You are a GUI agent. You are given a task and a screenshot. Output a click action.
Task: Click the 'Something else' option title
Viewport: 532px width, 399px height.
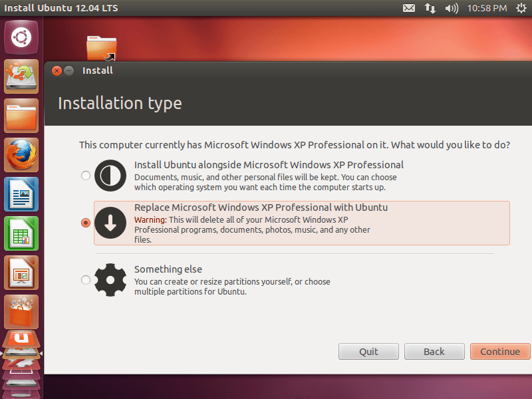(x=168, y=269)
